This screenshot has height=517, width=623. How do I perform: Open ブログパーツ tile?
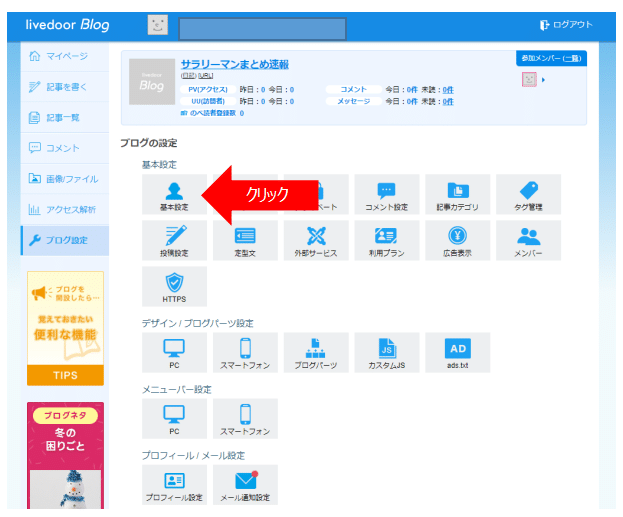coord(316,352)
